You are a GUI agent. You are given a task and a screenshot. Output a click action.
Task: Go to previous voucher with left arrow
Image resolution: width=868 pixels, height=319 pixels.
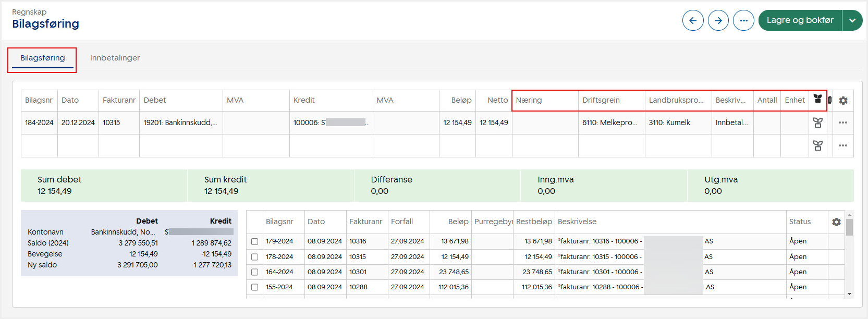(693, 20)
